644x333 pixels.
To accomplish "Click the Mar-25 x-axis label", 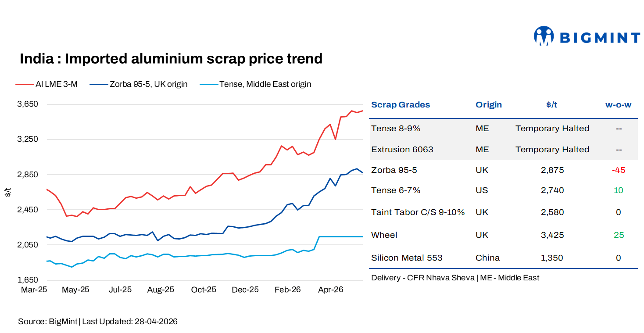I will pyautogui.click(x=34, y=290).
